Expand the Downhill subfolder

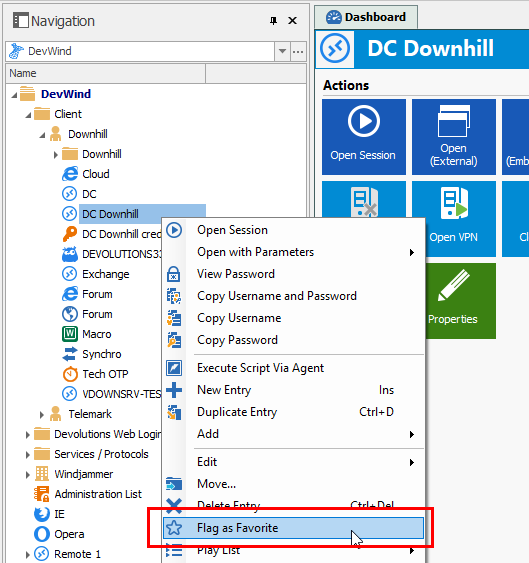click(56, 155)
